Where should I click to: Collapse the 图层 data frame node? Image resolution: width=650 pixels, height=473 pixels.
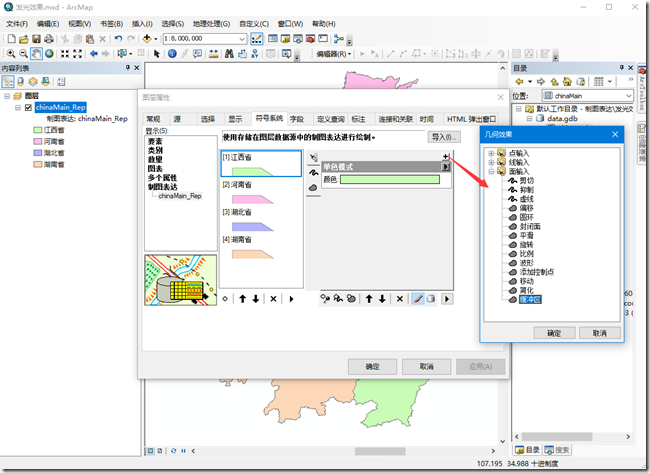(7, 96)
